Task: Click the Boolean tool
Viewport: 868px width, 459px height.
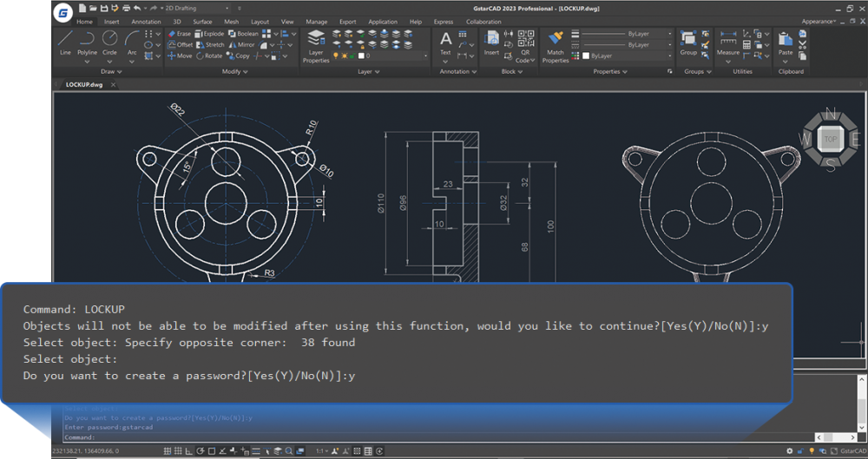Action: pyautogui.click(x=243, y=34)
